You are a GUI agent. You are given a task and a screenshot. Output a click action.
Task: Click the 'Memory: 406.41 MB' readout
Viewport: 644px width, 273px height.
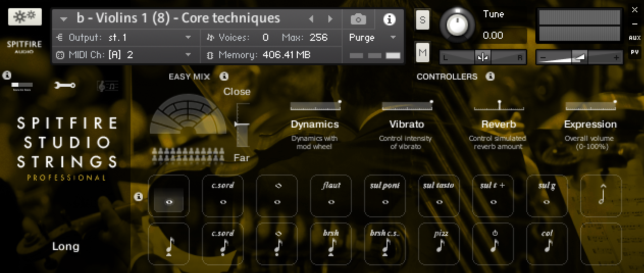click(x=259, y=55)
